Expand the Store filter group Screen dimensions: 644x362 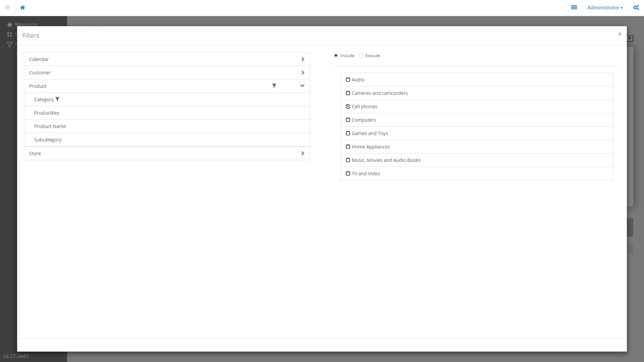(x=303, y=154)
